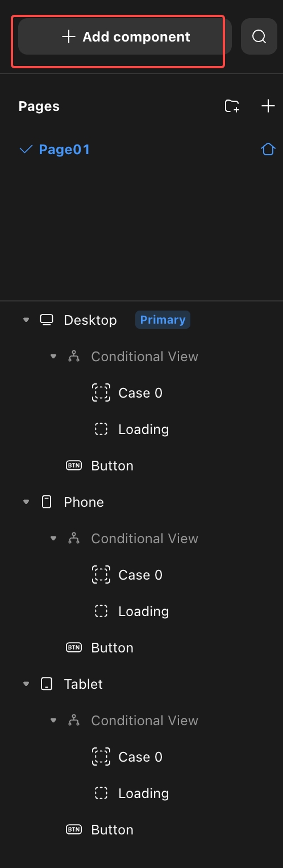Click the Phone device icon
Screen dimensions: 283x868
[47, 502]
